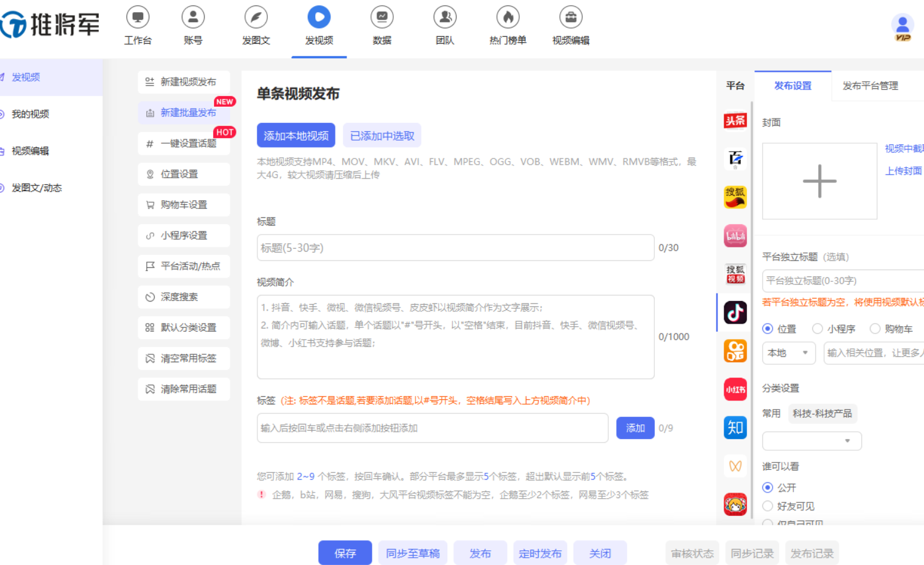The image size is (924, 565).
Task: Open the 本地 location dropdown
Action: click(x=789, y=353)
